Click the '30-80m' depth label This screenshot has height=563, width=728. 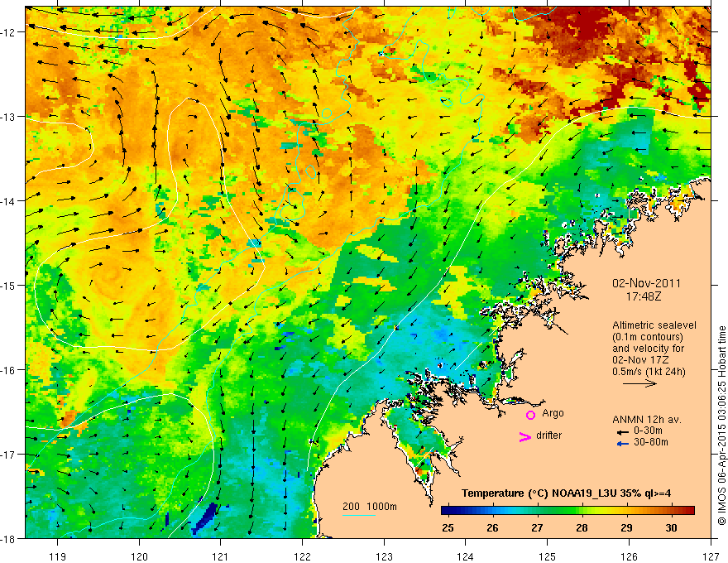pos(651,442)
